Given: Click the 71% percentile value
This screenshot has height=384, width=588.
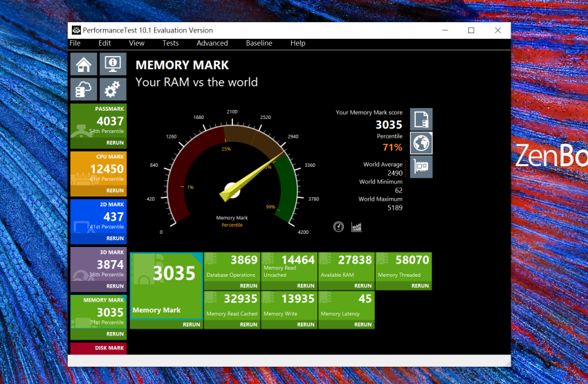Looking at the screenshot, I should point(392,147).
